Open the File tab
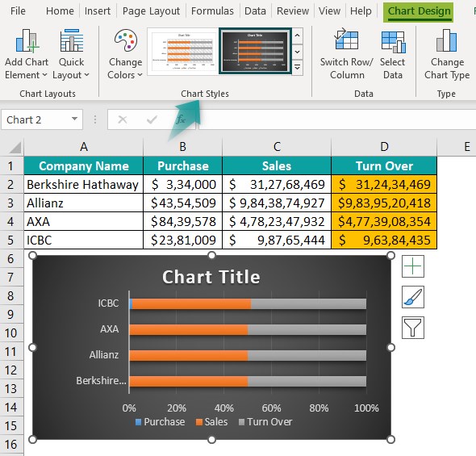This screenshot has height=456, width=476. point(18,11)
